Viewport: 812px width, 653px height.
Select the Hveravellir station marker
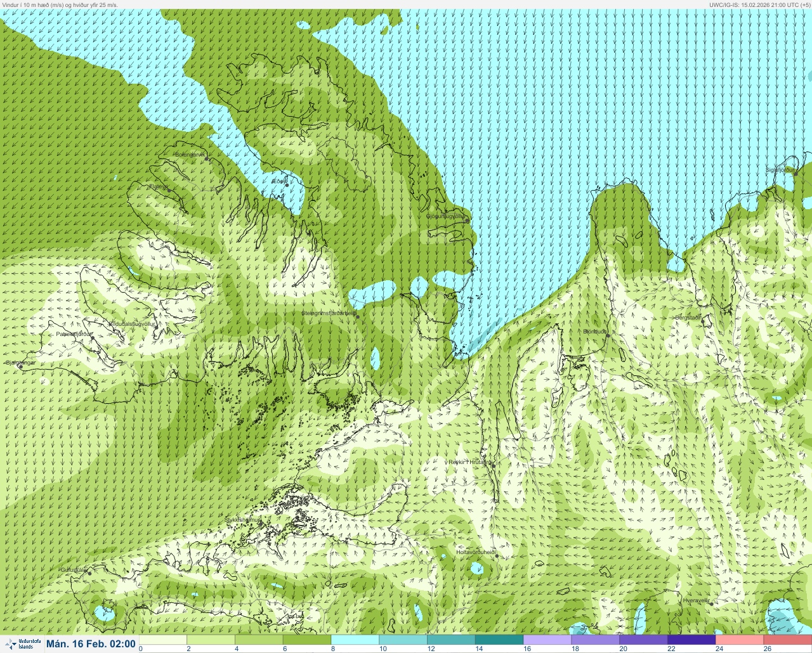(x=711, y=604)
